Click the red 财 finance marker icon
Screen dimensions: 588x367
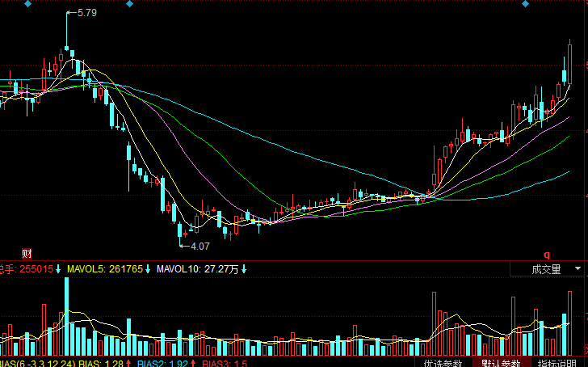tap(27, 254)
